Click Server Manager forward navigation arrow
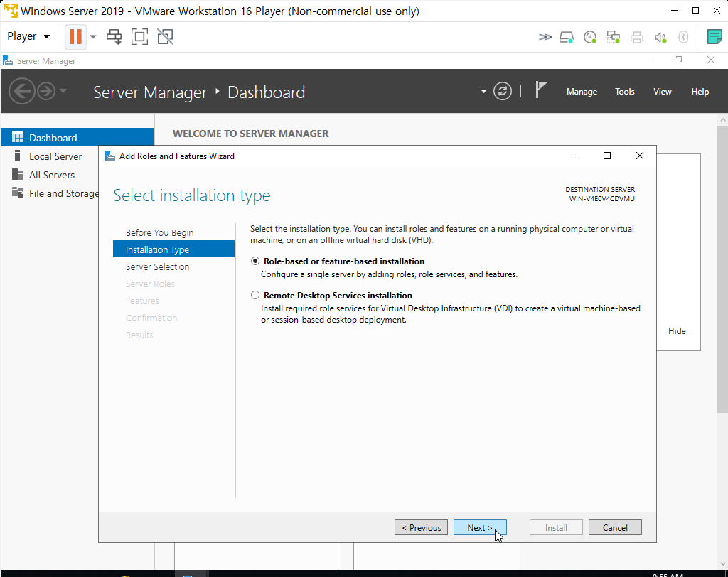728x577 pixels. (x=46, y=91)
